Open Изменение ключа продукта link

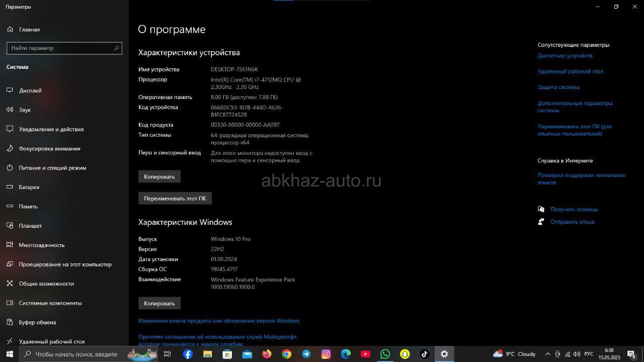pos(219,321)
